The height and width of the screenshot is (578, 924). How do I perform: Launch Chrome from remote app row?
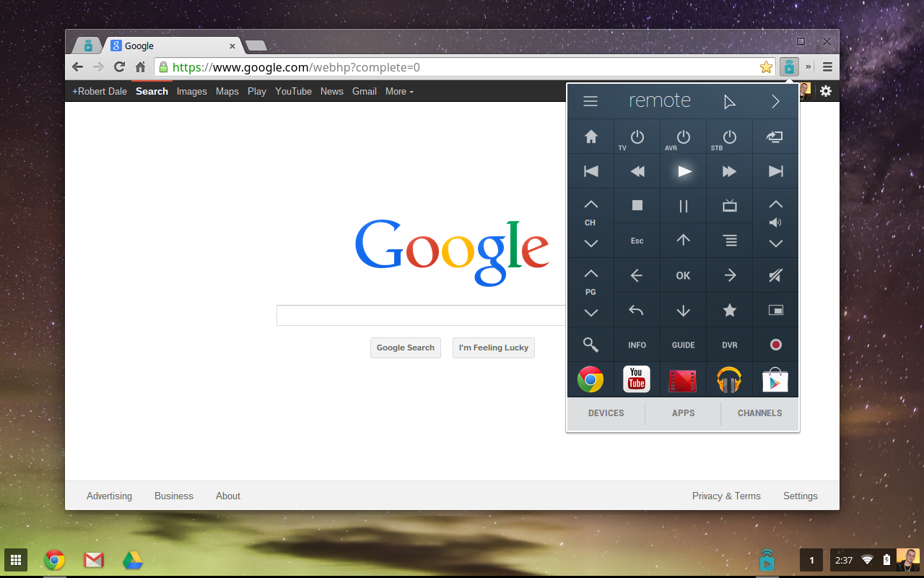[x=590, y=379]
